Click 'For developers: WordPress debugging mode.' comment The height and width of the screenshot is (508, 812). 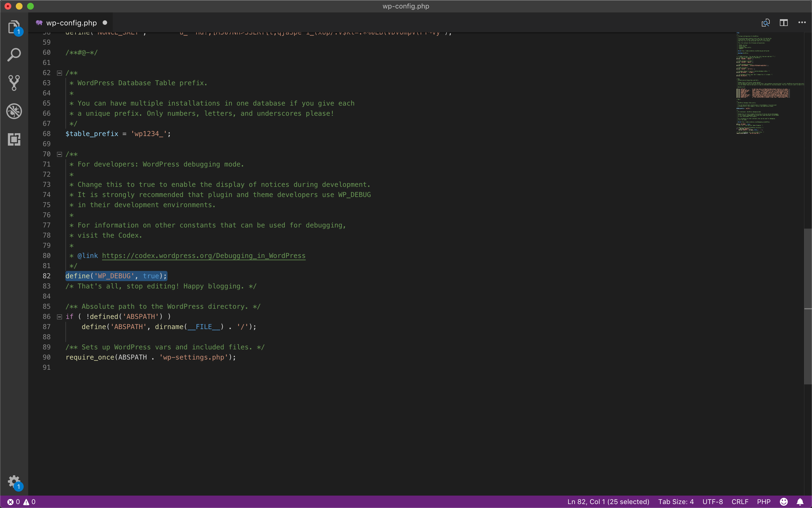161,164
